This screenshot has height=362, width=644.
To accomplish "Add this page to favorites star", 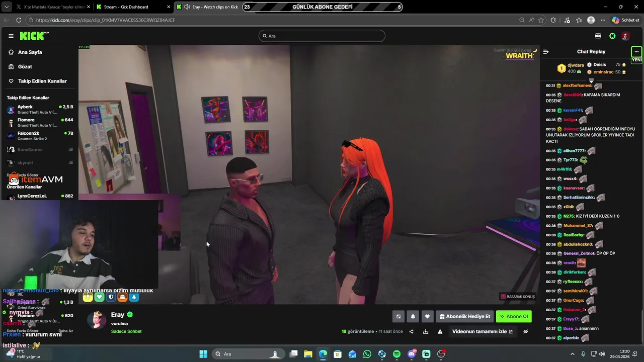I will 541,20.
